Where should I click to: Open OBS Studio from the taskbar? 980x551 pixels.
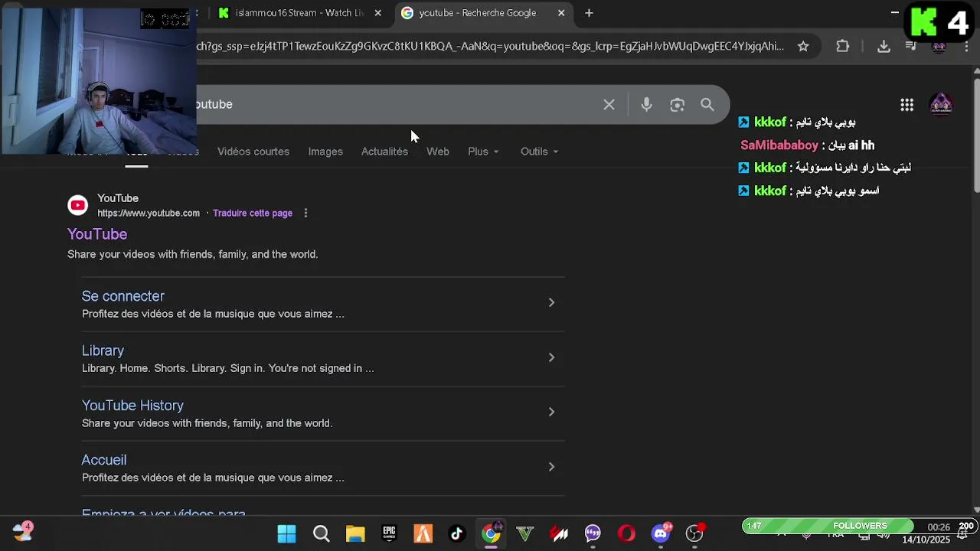click(694, 533)
